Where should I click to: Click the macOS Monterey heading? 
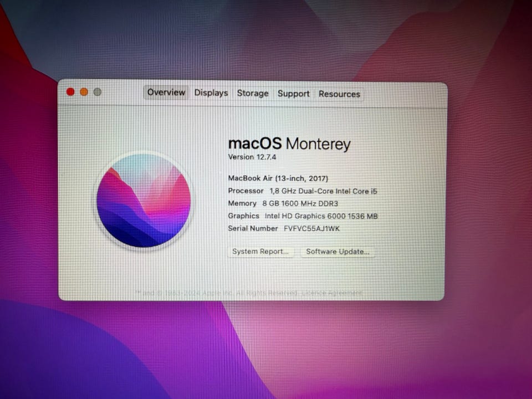(x=289, y=144)
